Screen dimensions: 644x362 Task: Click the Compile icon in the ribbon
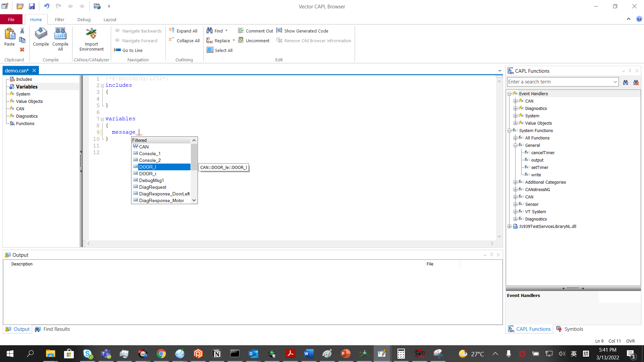(x=41, y=34)
